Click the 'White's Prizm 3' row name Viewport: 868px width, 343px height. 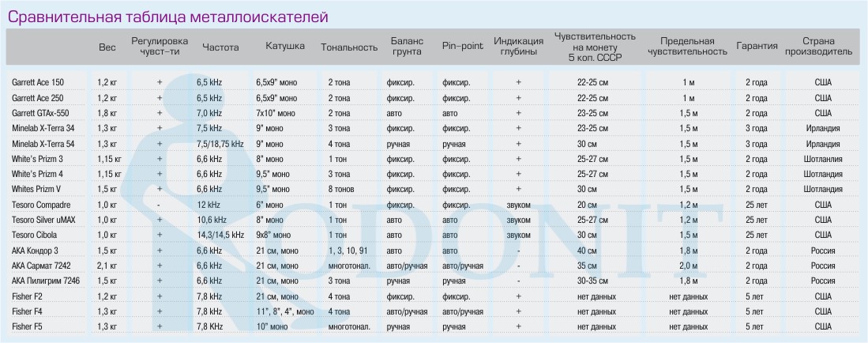37,159
